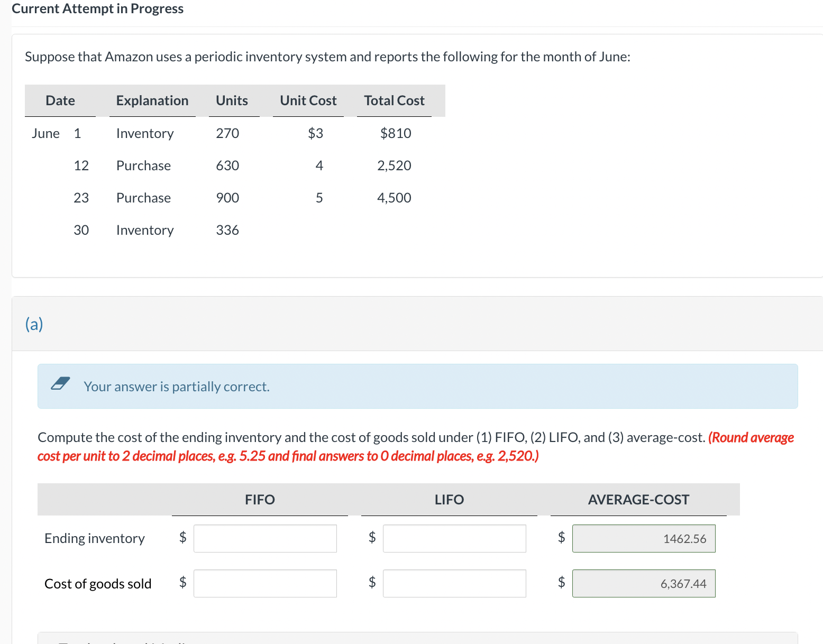The width and height of the screenshot is (823, 644).
Task: Click the FIFO Ending inventory input field
Action: tap(265, 538)
